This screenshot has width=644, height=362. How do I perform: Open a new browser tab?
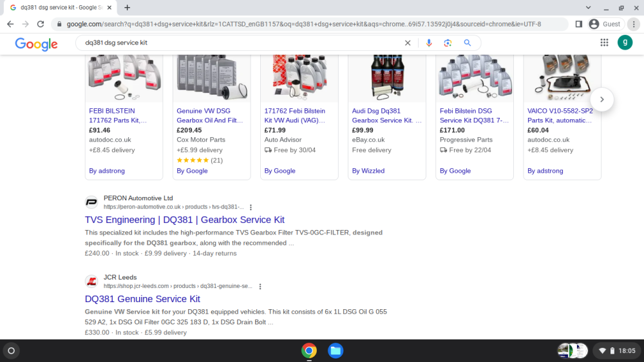(x=128, y=7)
